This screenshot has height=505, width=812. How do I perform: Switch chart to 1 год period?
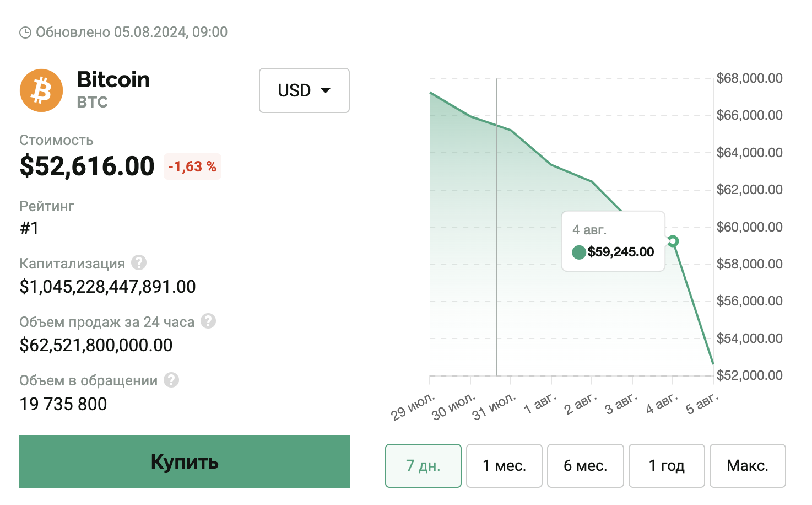point(667,466)
